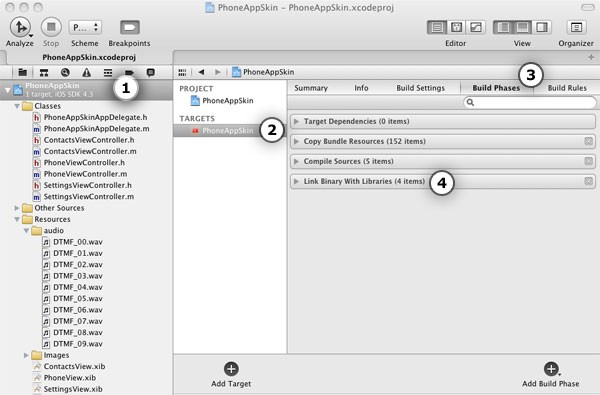Select the Version editor view

(x=476, y=27)
